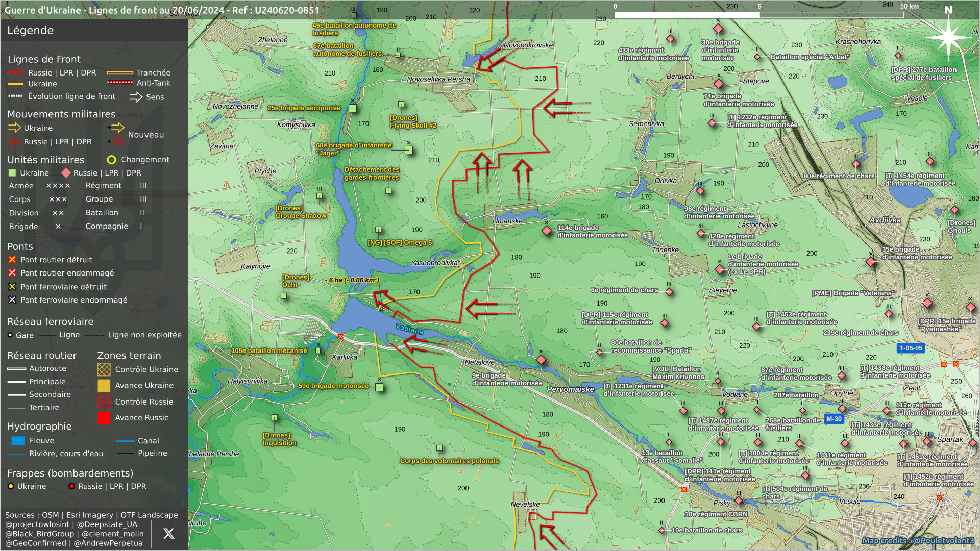Image resolution: width=980 pixels, height=551 pixels.
Task: Click the north compass star icon
Action: [x=948, y=37]
